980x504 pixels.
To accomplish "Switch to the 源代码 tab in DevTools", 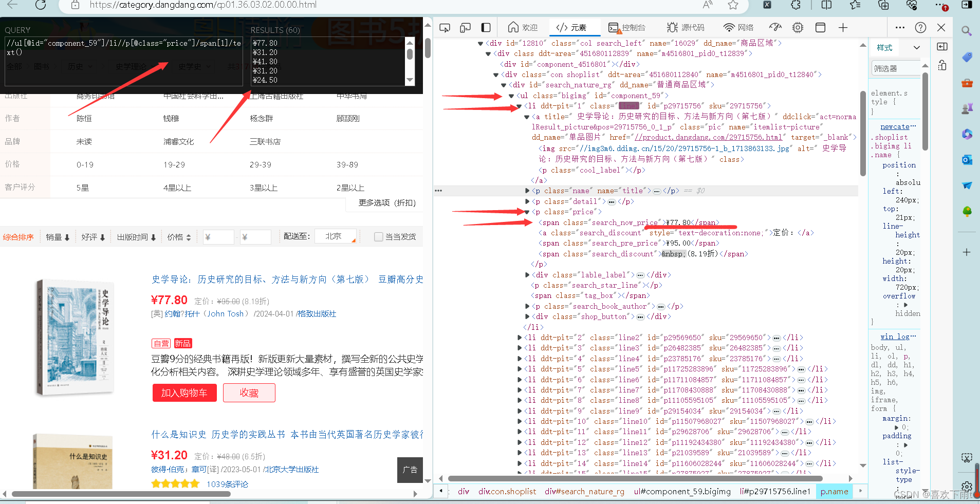I will 686,28.
